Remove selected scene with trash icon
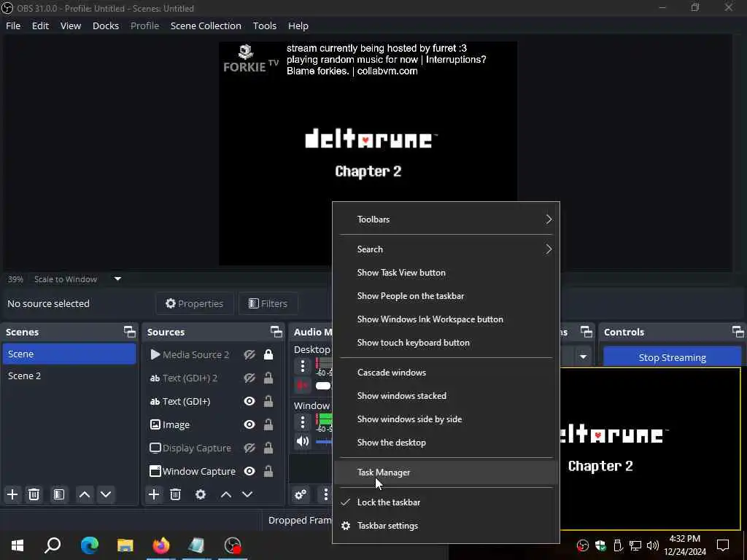 tap(34, 494)
